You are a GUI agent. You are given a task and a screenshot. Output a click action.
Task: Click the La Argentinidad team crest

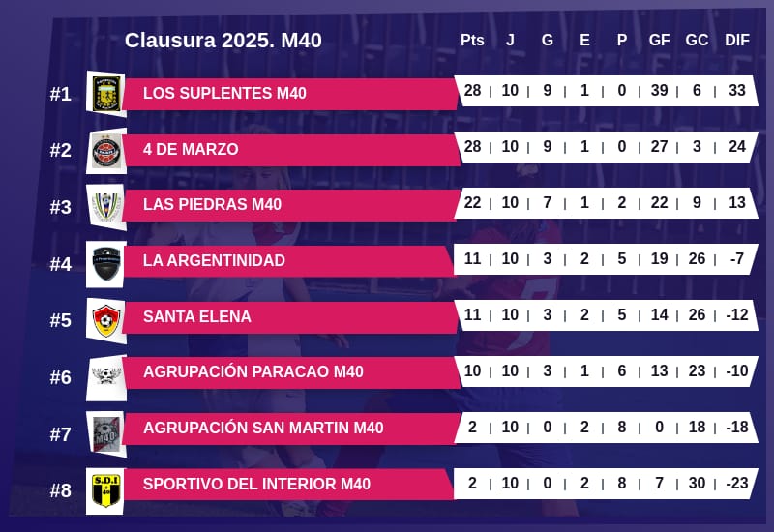tap(105, 262)
